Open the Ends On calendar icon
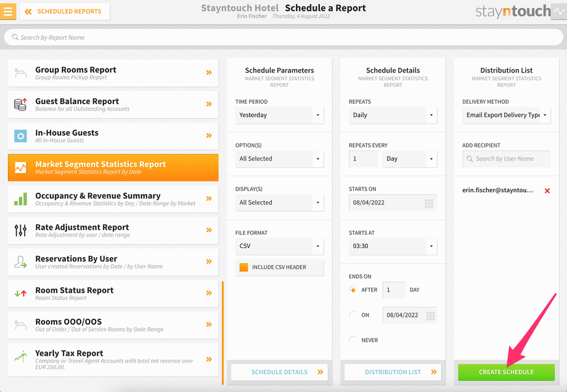Screen dimensions: 567x392 (430, 316)
